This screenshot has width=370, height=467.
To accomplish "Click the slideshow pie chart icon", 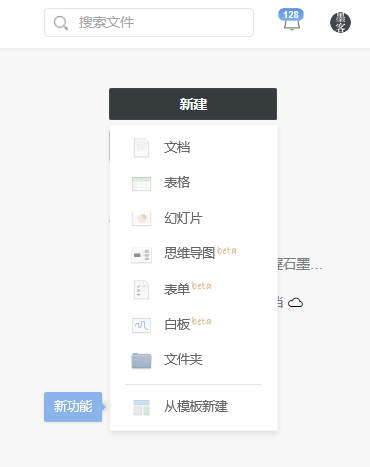I will (x=141, y=219).
